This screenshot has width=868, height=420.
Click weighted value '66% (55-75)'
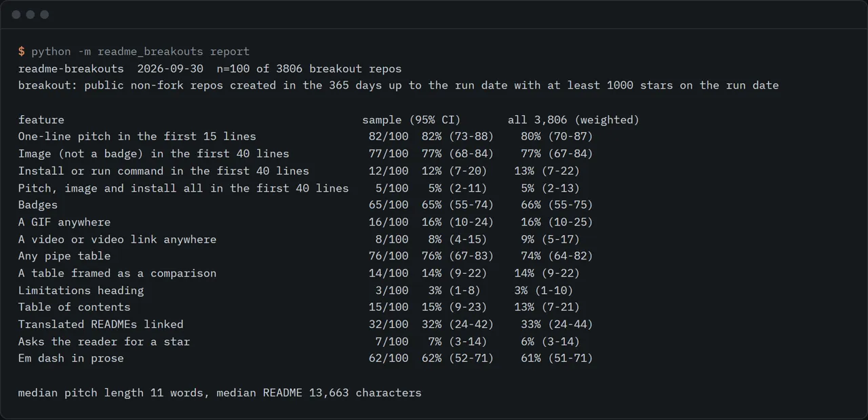(x=557, y=205)
